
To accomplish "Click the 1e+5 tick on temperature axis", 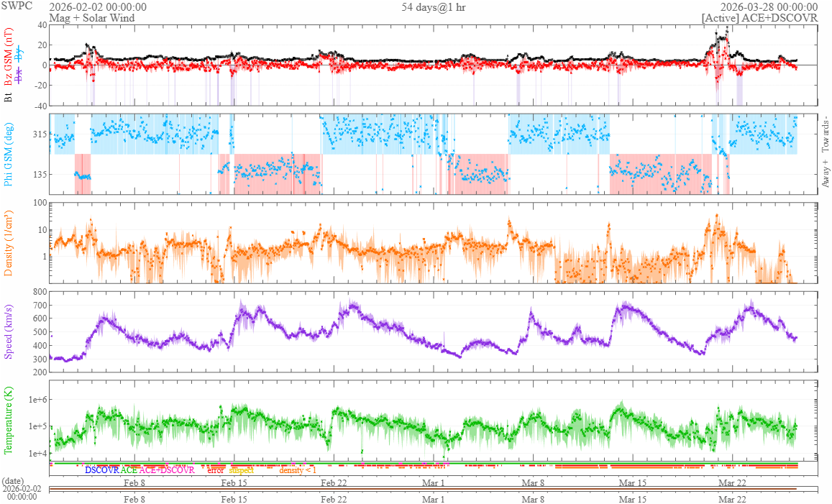I will click(x=37, y=426).
